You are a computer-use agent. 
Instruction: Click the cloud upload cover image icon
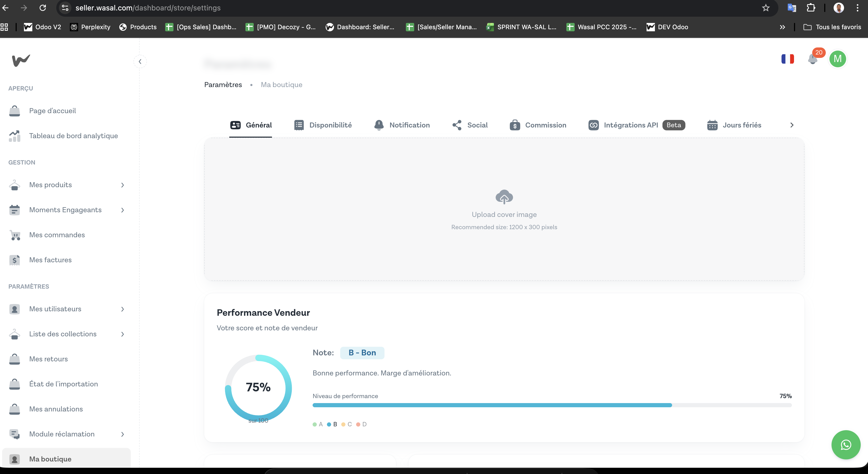[504, 197]
